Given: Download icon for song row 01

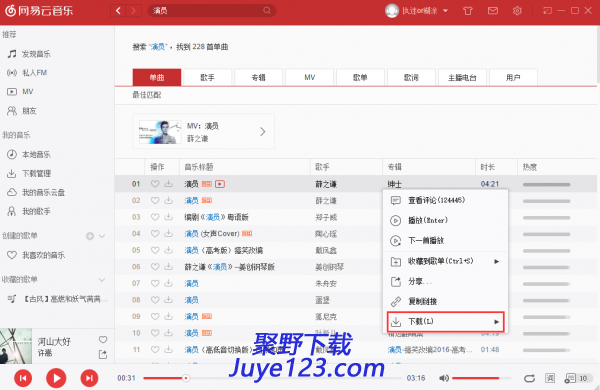Looking at the screenshot, I should coord(168,184).
